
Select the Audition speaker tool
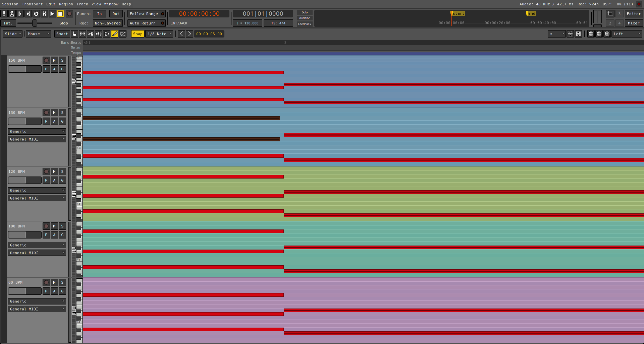pos(99,34)
